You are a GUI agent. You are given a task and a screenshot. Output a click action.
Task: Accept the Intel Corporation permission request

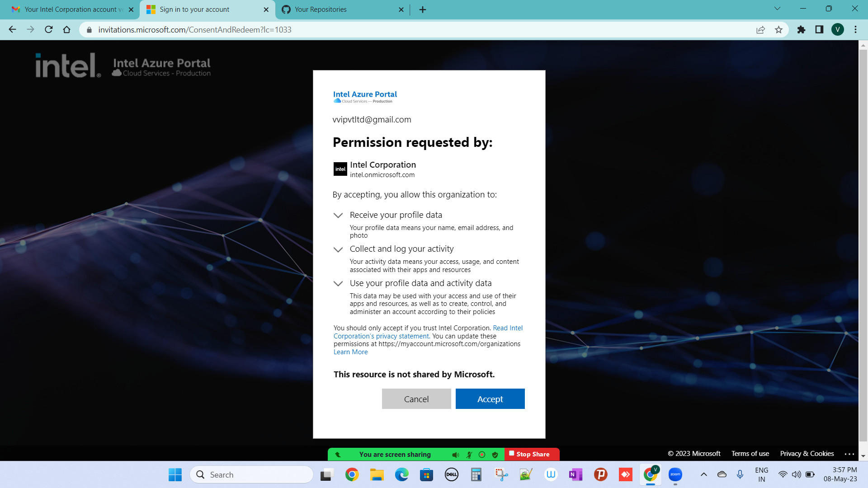(490, 399)
